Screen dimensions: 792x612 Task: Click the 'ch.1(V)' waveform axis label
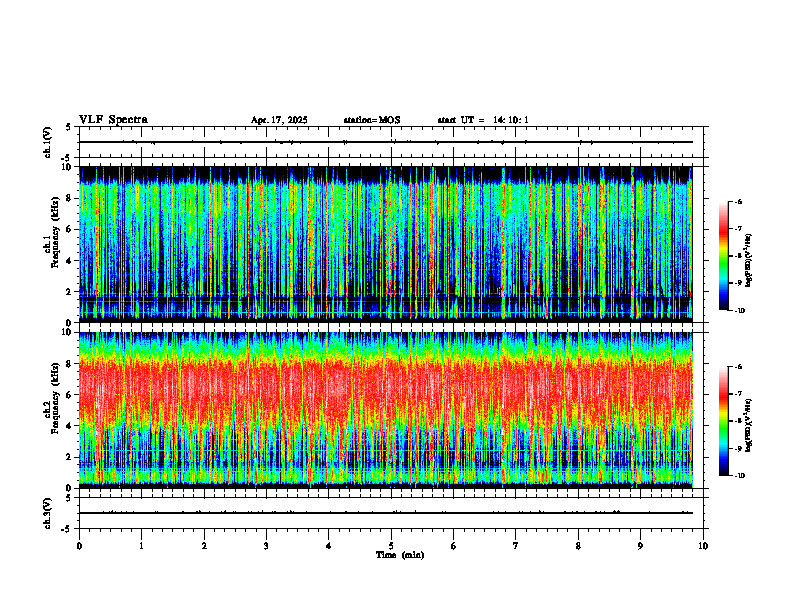(48, 142)
